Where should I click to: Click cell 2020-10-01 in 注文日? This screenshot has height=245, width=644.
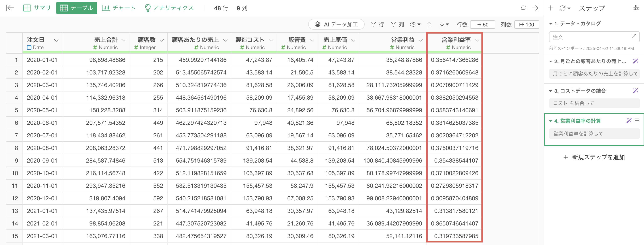coord(42,173)
